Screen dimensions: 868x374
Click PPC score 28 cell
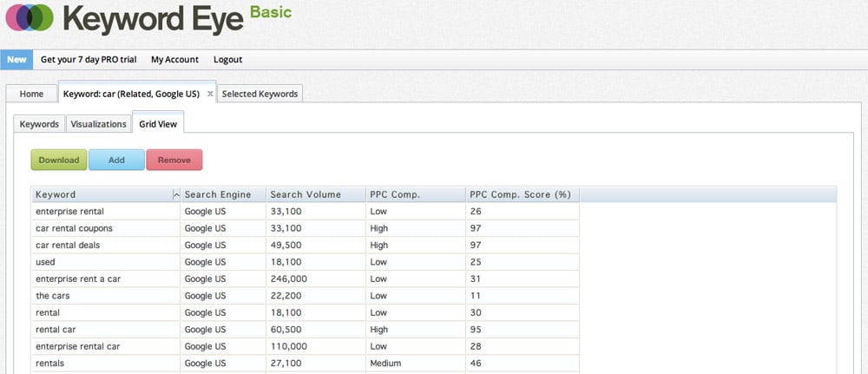(x=523, y=346)
